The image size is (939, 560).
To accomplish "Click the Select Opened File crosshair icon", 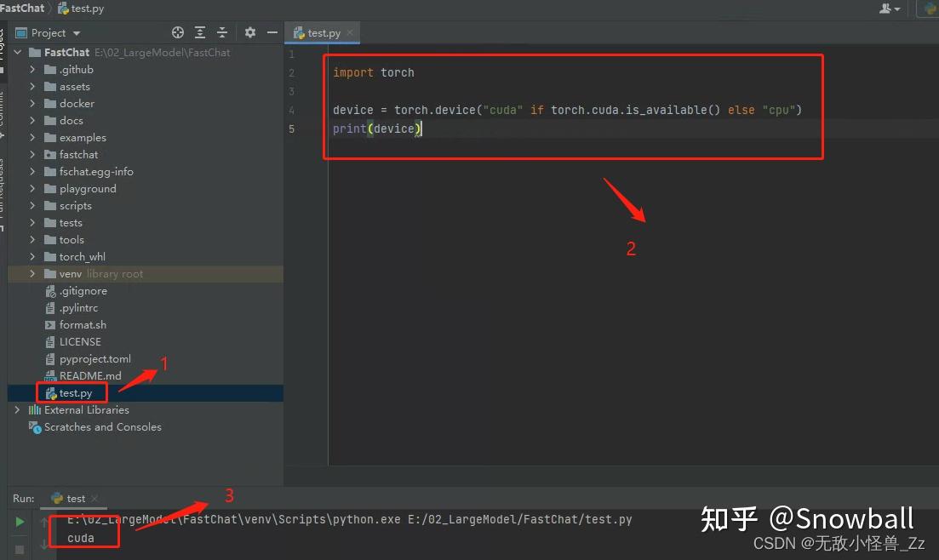I will coord(177,31).
